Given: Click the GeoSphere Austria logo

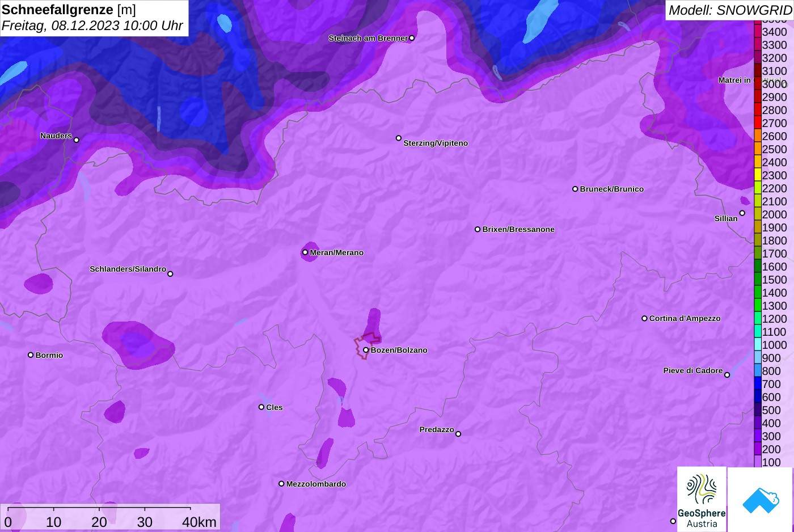Looking at the screenshot, I should tap(702, 499).
